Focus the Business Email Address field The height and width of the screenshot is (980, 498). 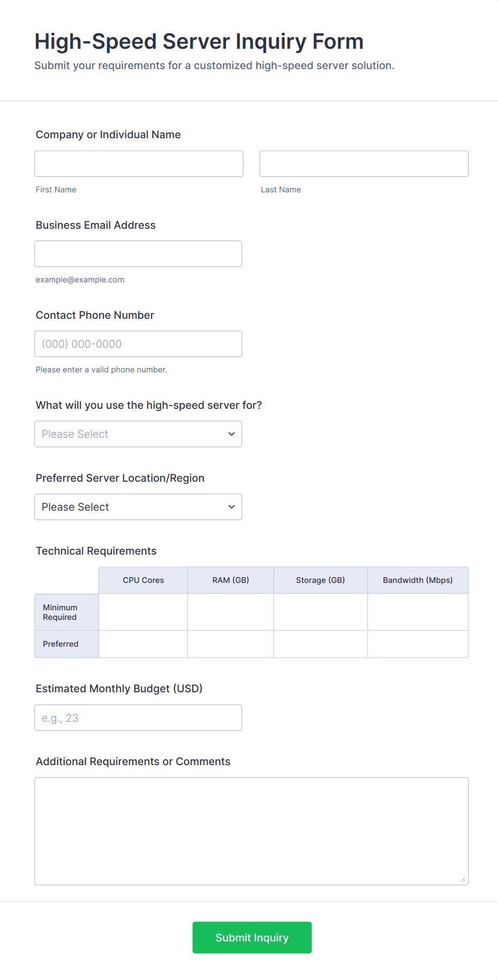coord(138,253)
